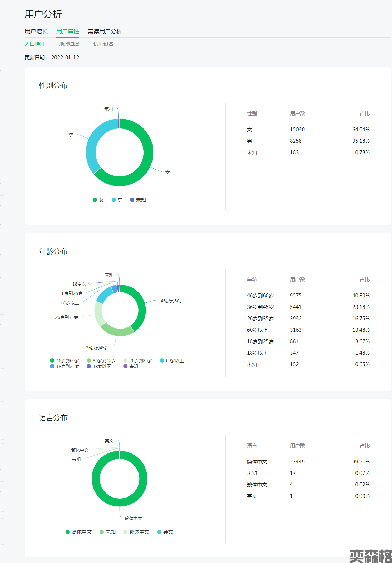Toggle 英文 legend in language chart
The height and width of the screenshot is (563, 392).
[165, 532]
